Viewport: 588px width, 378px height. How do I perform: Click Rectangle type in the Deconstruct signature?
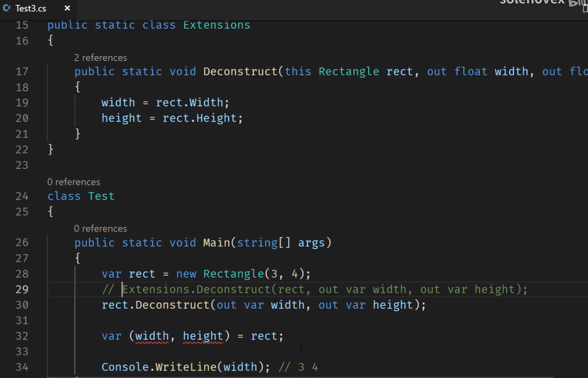tap(349, 71)
